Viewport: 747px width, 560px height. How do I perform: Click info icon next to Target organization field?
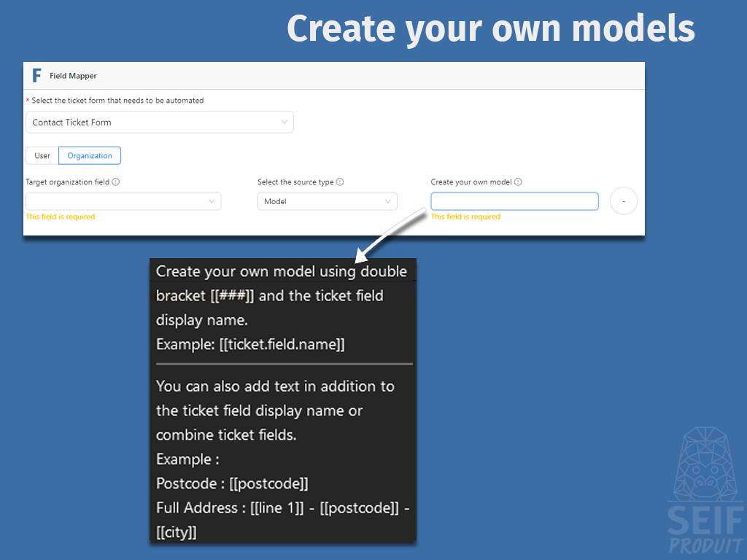116,182
